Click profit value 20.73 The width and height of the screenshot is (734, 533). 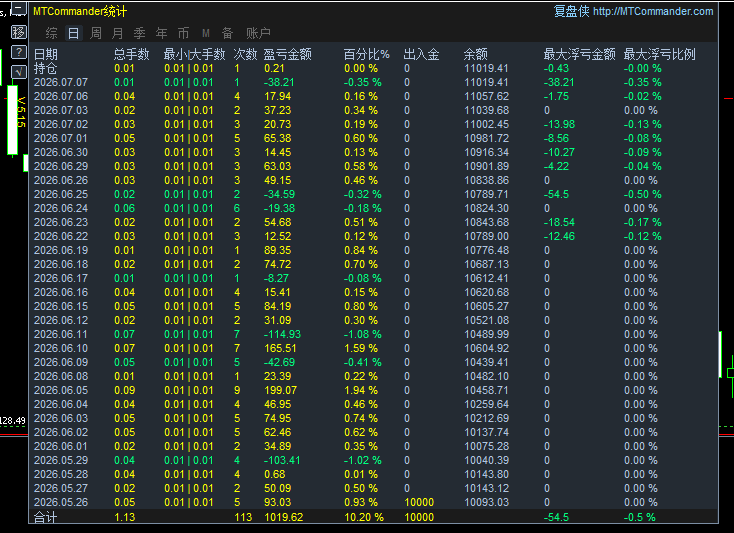click(278, 124)
